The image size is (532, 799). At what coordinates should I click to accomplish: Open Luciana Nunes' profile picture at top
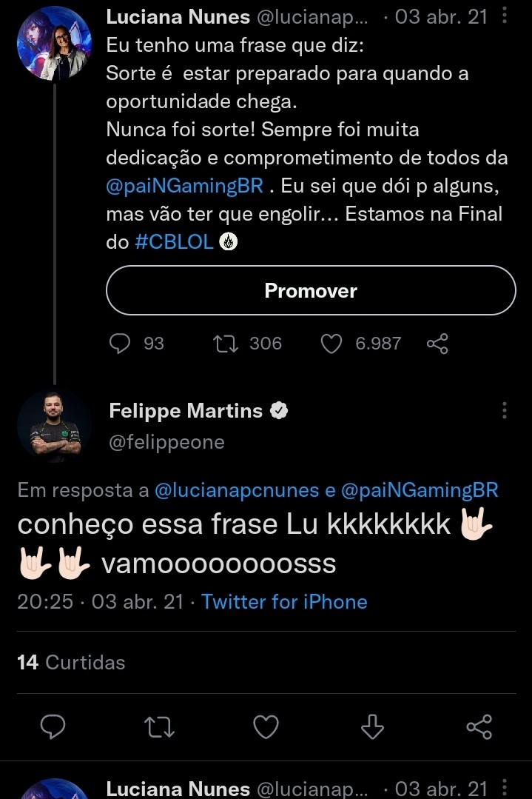point(54,43)
